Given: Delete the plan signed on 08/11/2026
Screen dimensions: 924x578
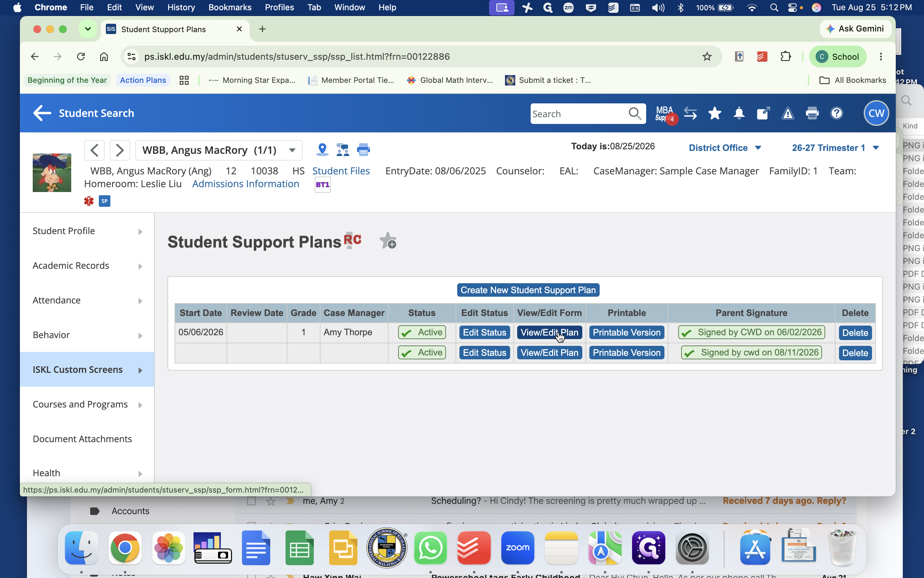Looking at the screenshot, I should 855,353.
